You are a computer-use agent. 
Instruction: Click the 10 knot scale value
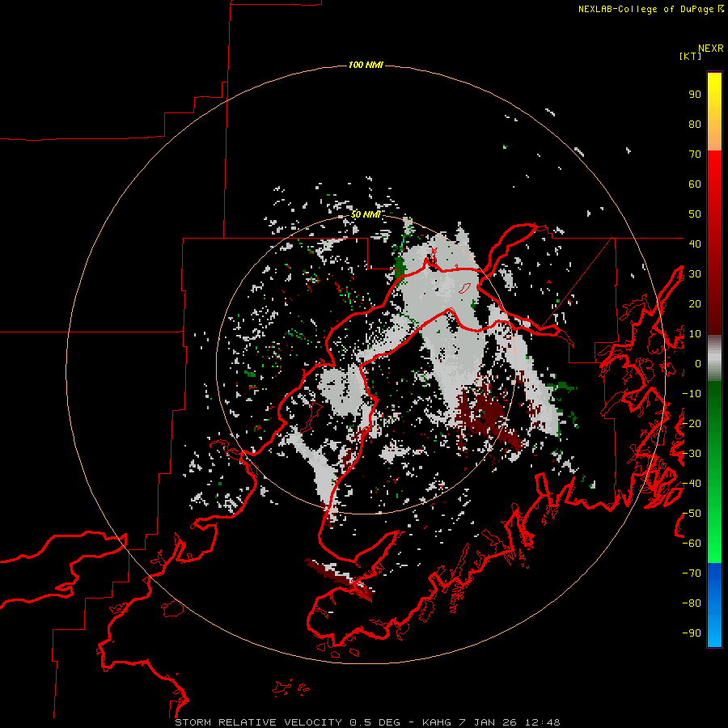695,334
